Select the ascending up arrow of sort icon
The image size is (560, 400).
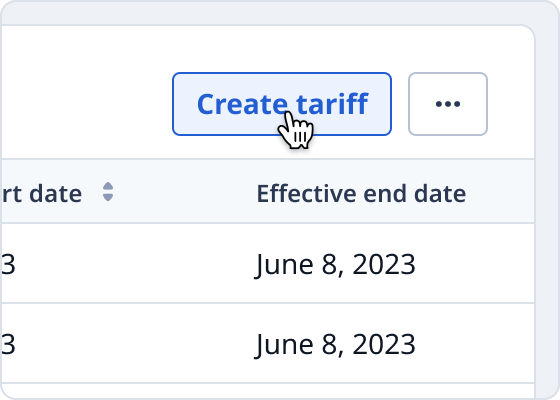click(x=108, y=186)
